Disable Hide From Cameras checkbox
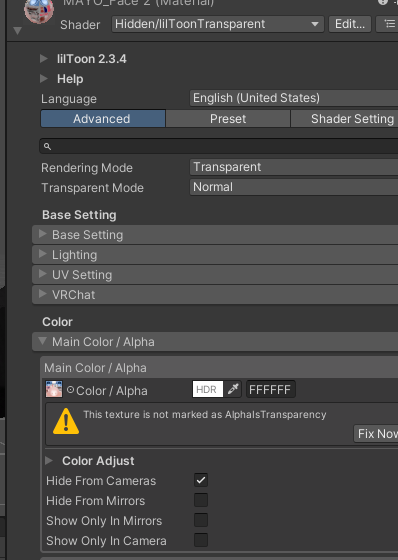398x560 pixels. 201,480
